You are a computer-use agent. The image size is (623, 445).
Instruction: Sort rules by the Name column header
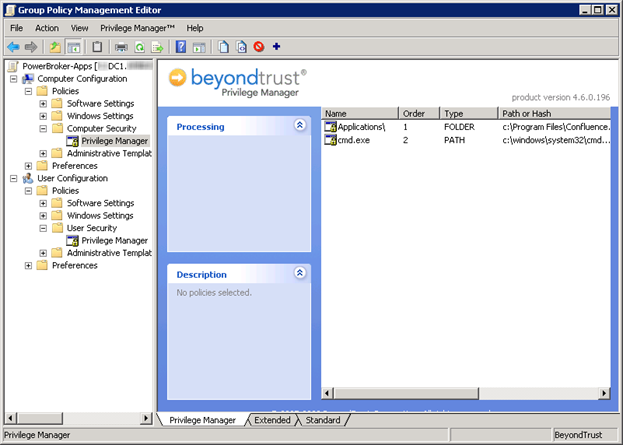[360, 113]
